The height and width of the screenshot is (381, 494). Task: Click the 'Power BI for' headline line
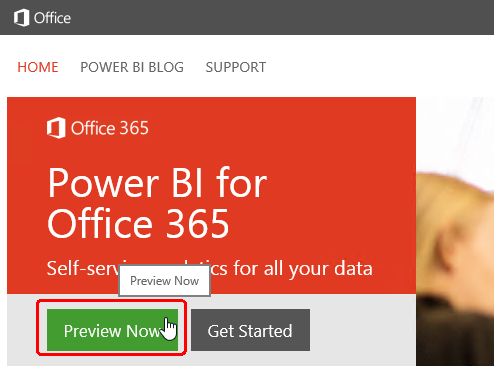tap(157, 183)
